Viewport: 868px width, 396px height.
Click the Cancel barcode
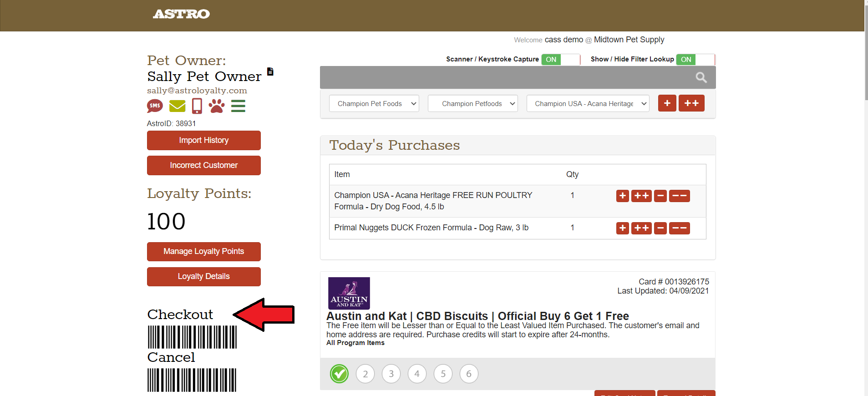pos(192,380)
